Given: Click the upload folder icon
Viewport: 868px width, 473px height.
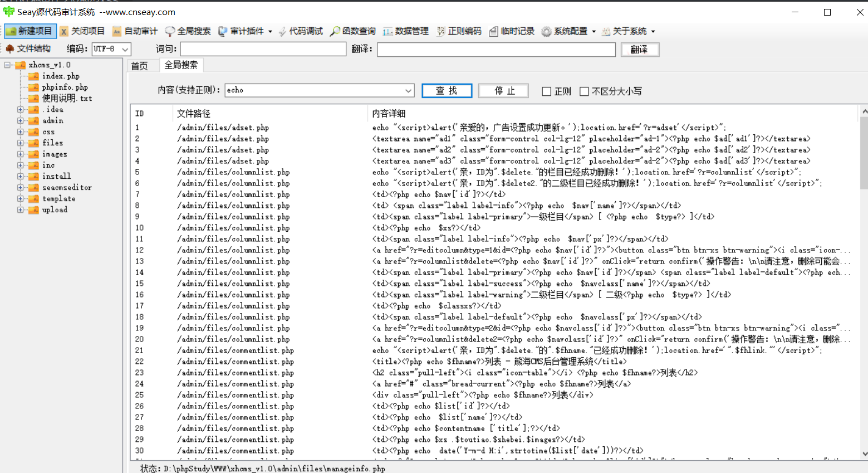Looking at the screenshot, I should click(x=34, y=209).
